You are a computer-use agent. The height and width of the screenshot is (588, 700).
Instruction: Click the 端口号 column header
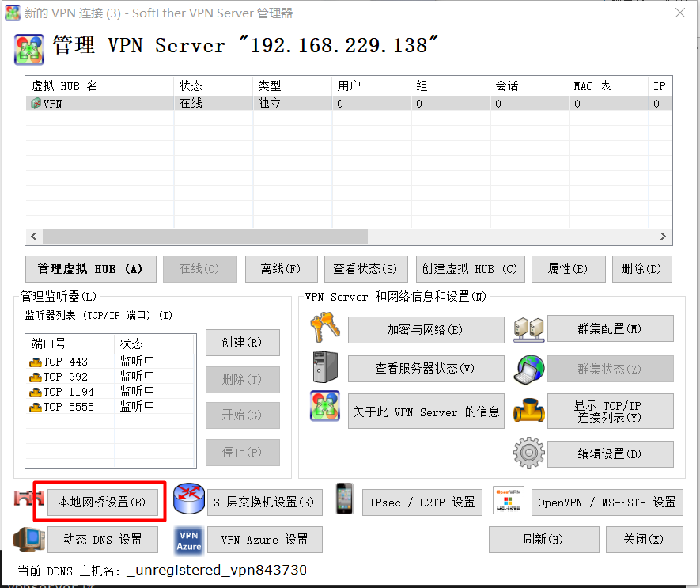pyautogui.click(x=70, y=343)
